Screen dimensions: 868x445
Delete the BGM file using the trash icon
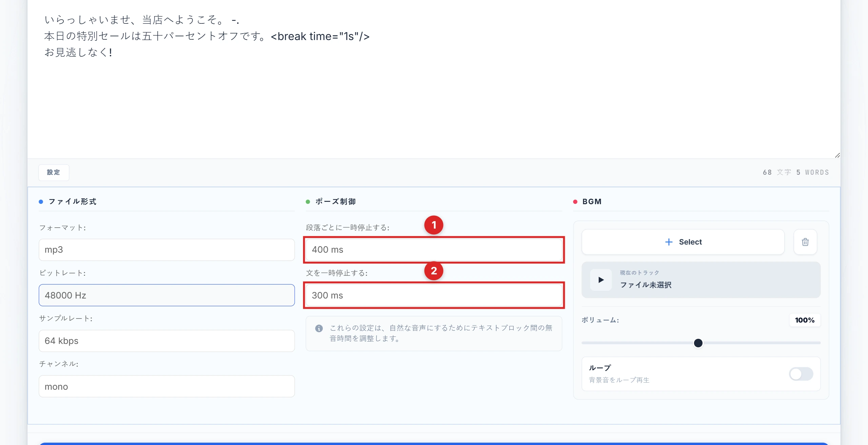[805, 242]
